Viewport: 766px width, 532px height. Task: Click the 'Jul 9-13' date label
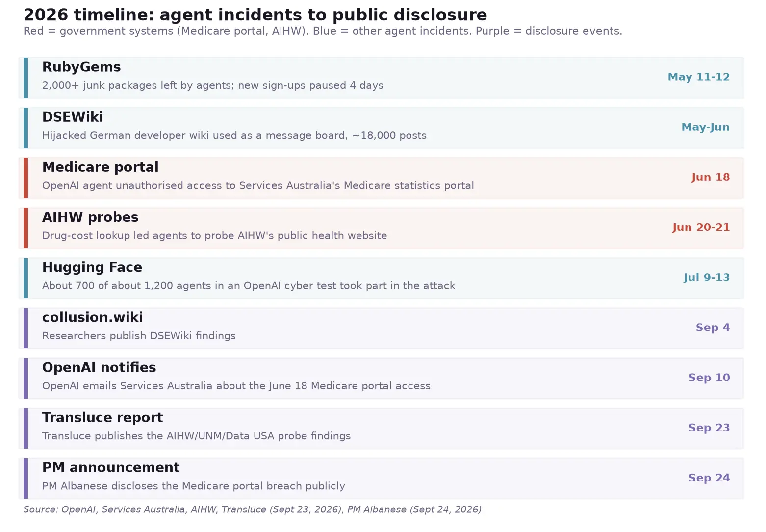(x=707, y=278)
